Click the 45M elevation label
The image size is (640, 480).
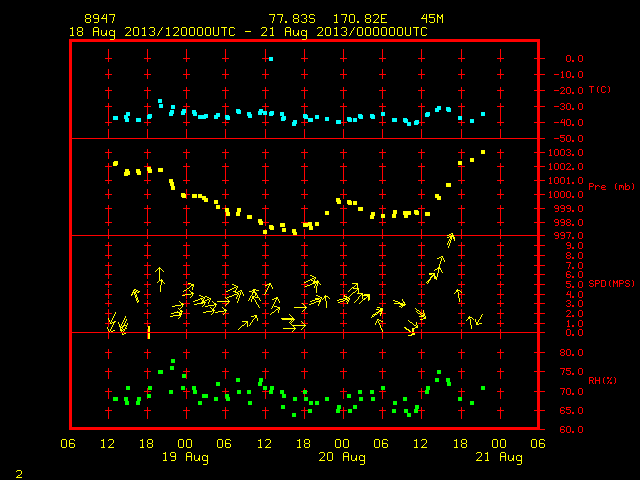coord(432,19)
